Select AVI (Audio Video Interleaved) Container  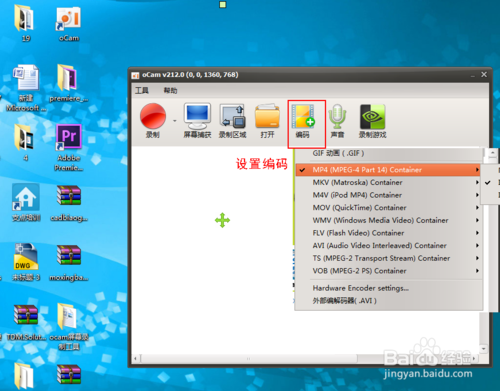pyautogui.click(x=388, y=246)
